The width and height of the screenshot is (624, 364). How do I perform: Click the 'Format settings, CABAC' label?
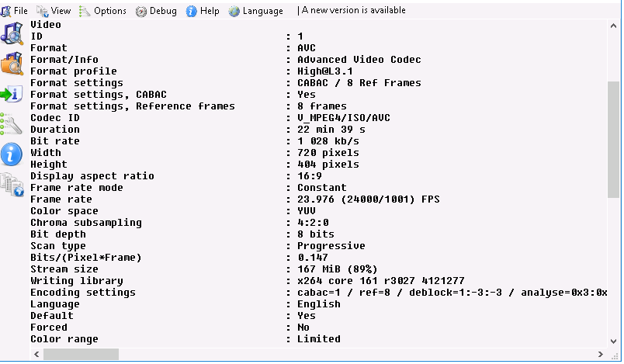click(99, 95)
